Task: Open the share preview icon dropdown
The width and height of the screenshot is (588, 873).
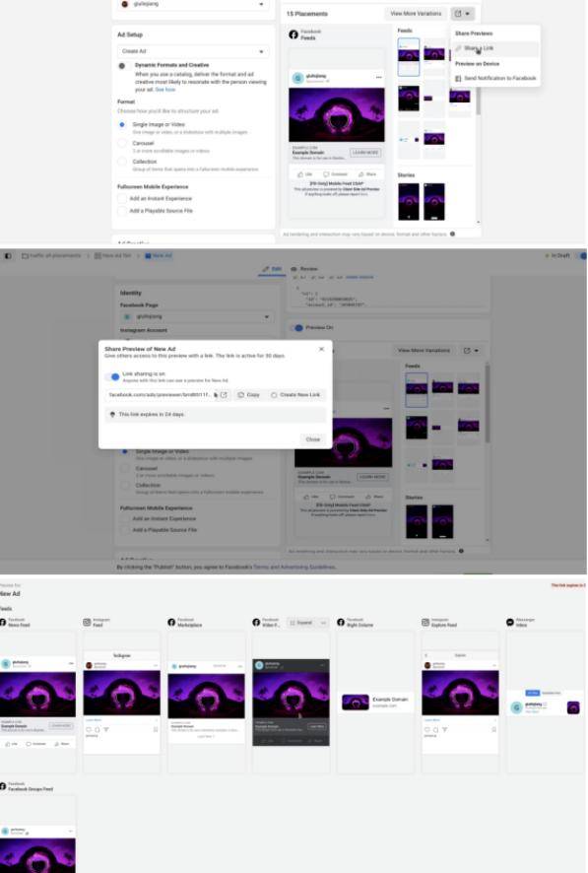Action: (x=462, y=14)
